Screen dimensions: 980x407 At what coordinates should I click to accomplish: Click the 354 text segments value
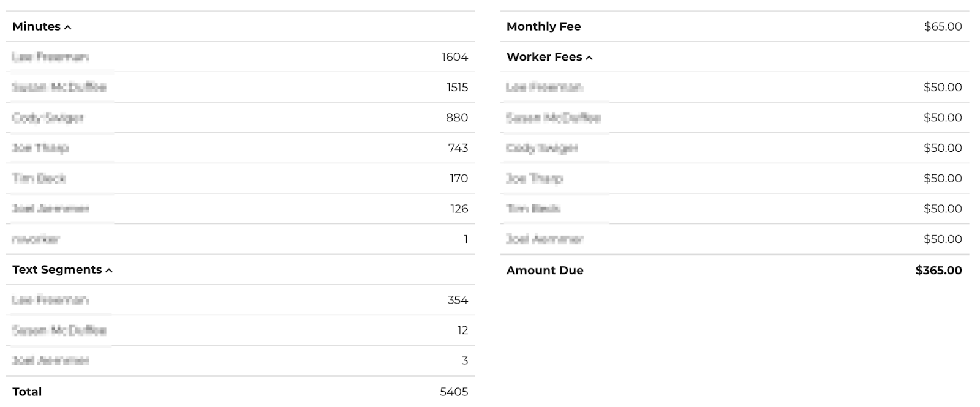[458, 300]
